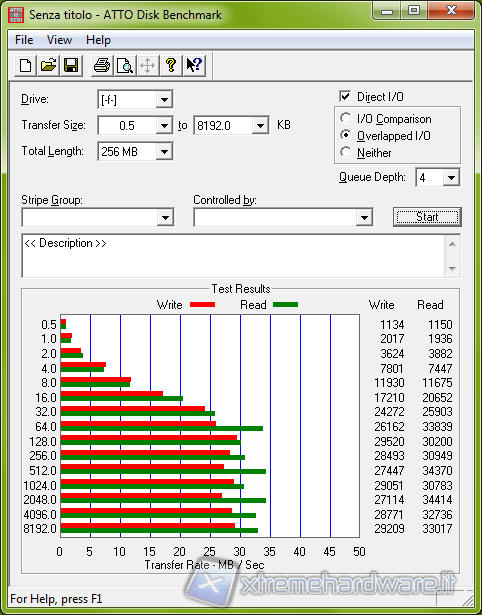
Task: Open a saved benchmark file icon
Action: (x=48, y=65)
